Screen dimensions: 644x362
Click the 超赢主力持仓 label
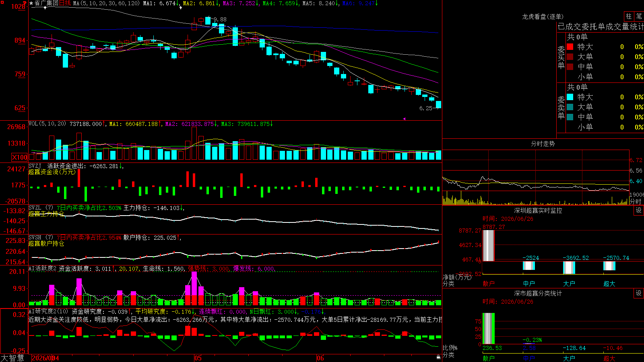tap(46, 214)
